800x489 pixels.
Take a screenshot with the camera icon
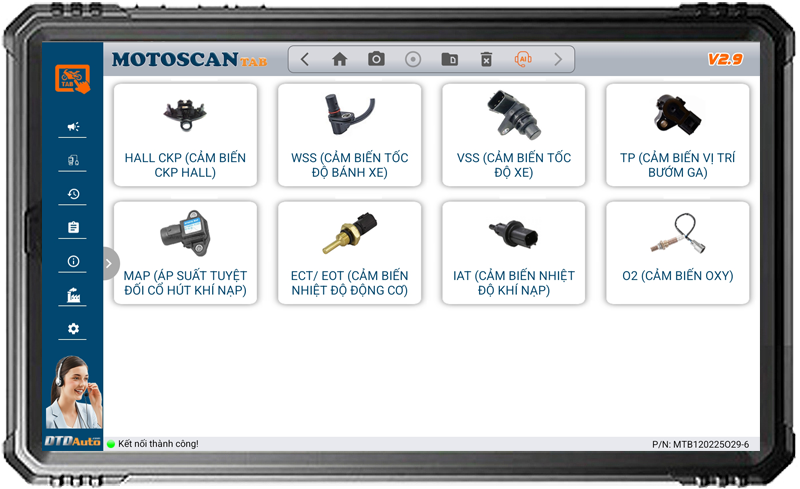pyautogui.click(x=376, y=59)
